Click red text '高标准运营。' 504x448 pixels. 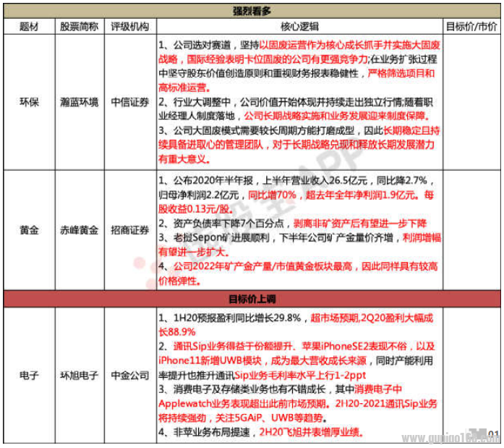(x=184, y=88)
